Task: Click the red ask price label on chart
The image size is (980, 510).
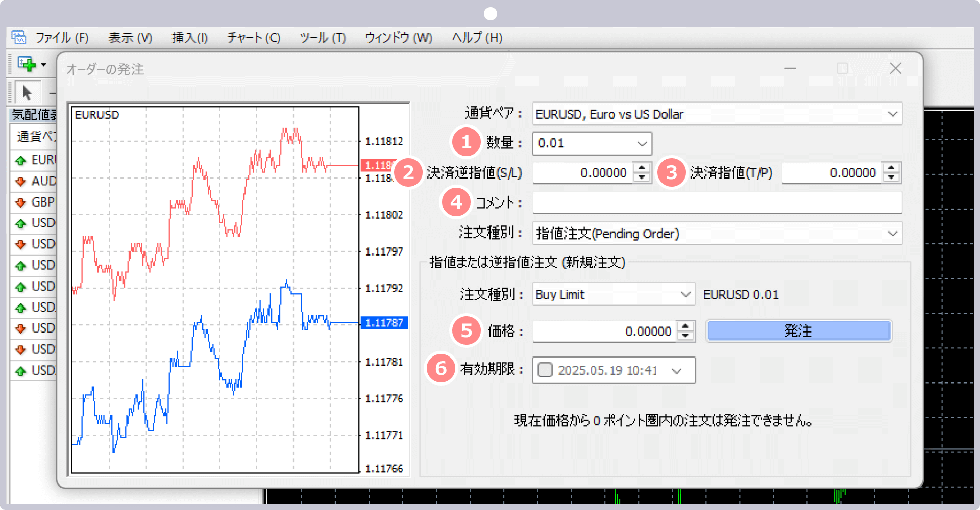Action: click(x=378, y=165)
